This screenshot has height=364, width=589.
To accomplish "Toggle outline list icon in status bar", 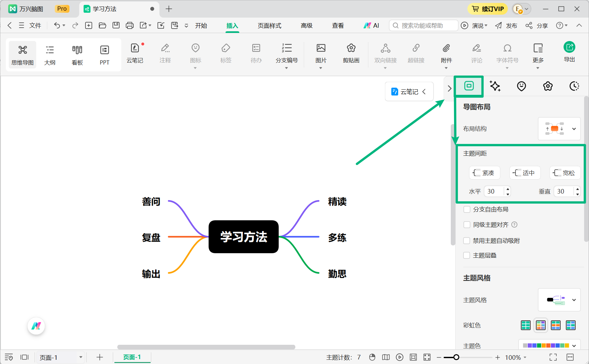I will [x=9, y=357].
